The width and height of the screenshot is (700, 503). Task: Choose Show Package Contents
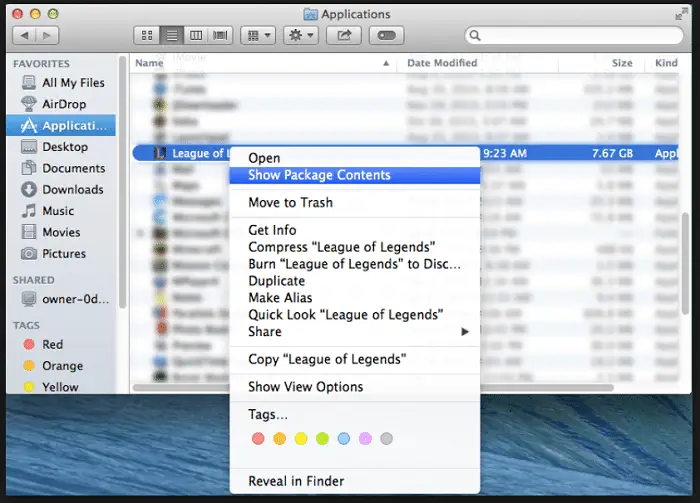pos(354,175)
